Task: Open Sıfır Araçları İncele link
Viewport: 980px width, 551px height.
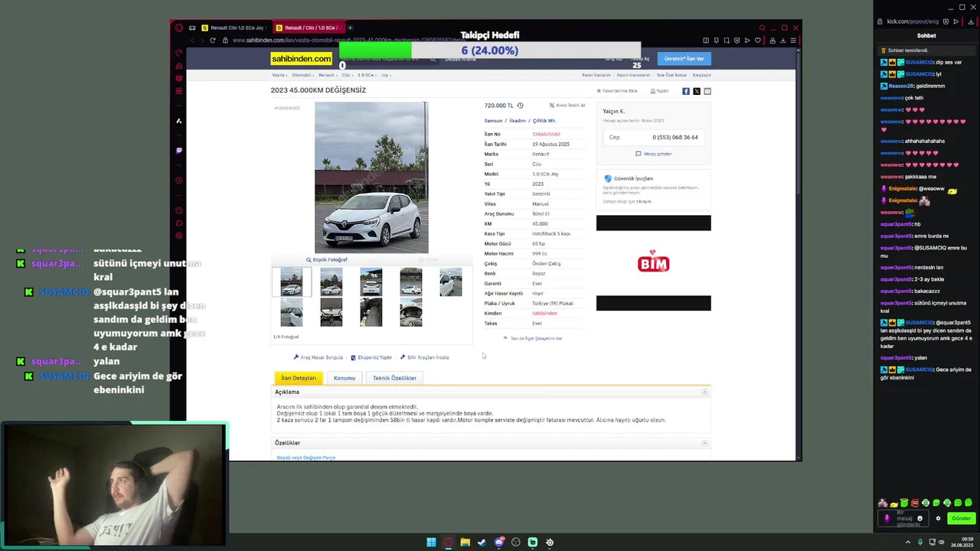Action: point(425,357)
